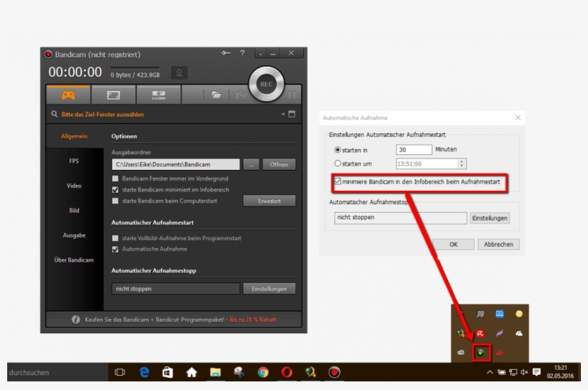Image resolution: width=588 pixels, height=390 pixels.
Task: Uncheck 'minimiere Bandicam in den Infobereich' option
Action: (338, 182)
